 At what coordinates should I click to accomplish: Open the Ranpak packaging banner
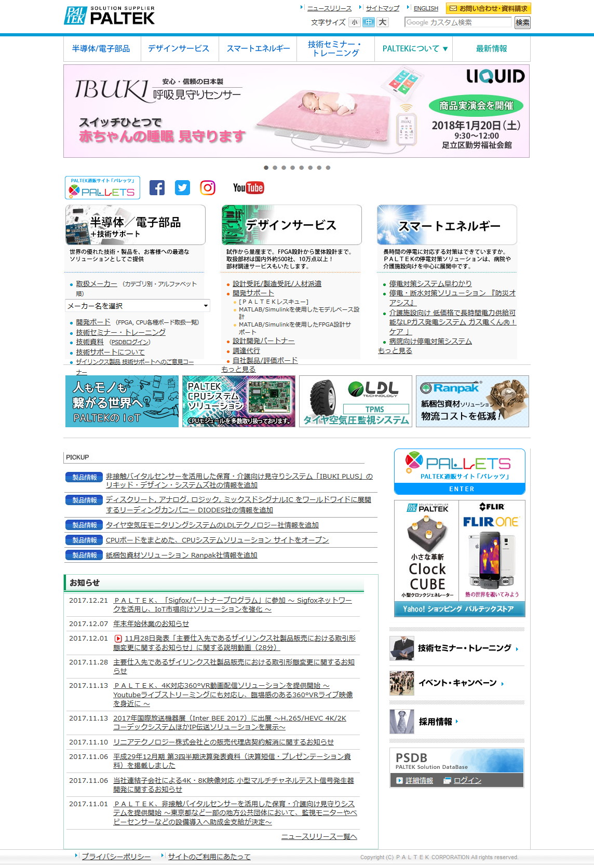(473, 401)
